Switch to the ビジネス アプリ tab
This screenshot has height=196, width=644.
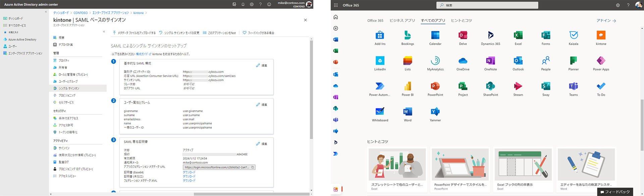click(402, 21)
